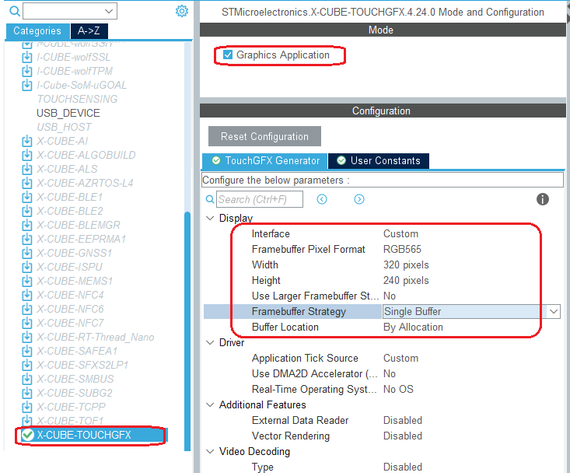Open Framebuffer Strategy dropdown arrow
The width and height of the screenshot is (570, 473).
(x=553, y=312)
